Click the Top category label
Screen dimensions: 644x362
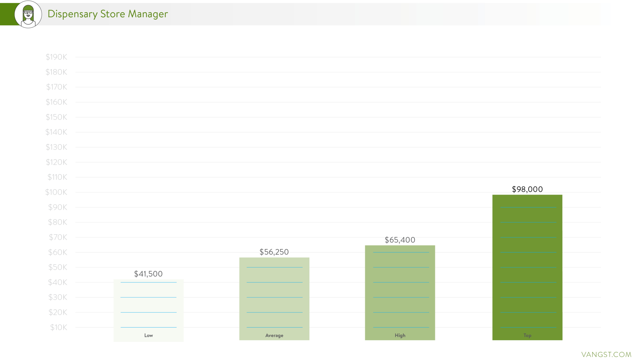[527, 335]
